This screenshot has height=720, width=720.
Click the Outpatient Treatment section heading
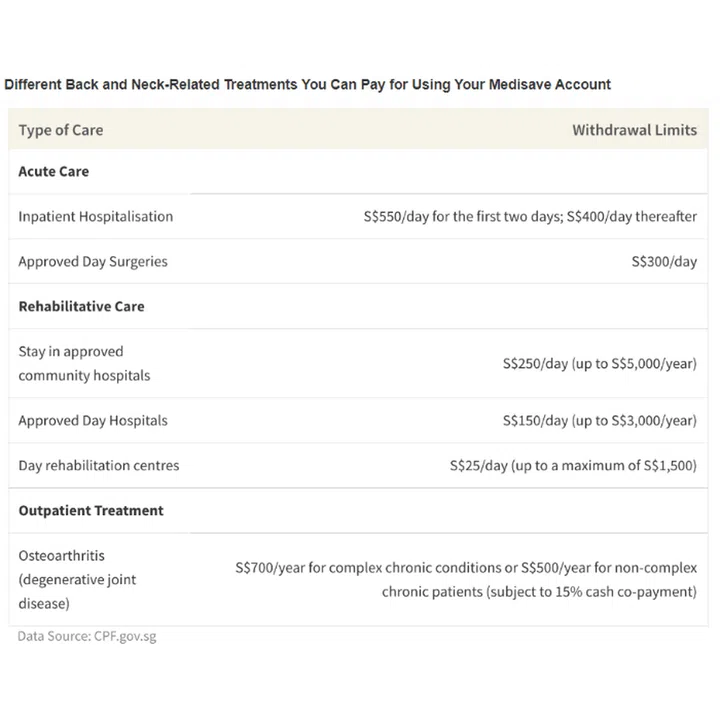(x=91, y=510)
